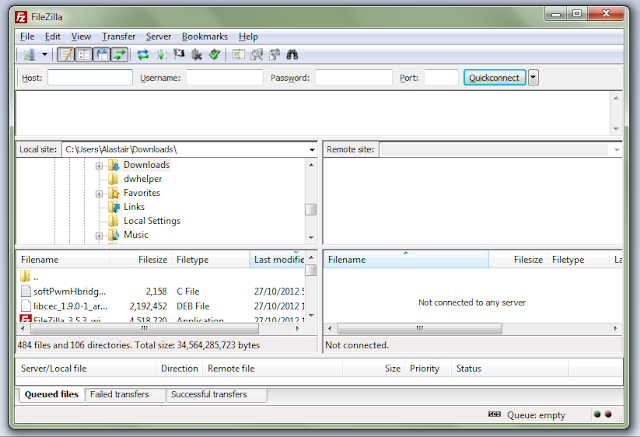
Task: Switch to the Failed transfers tab
Action: pyautogui.click(x=125, y=394)
